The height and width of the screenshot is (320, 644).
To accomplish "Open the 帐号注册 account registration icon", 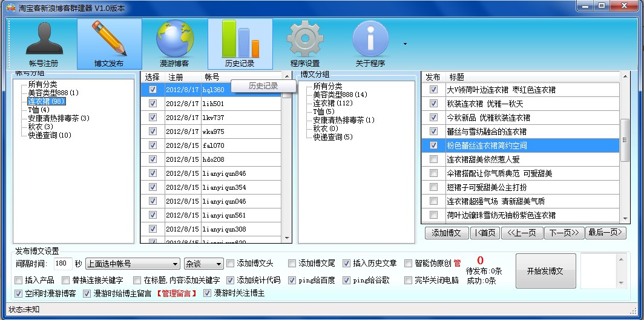I will point(44,44).
